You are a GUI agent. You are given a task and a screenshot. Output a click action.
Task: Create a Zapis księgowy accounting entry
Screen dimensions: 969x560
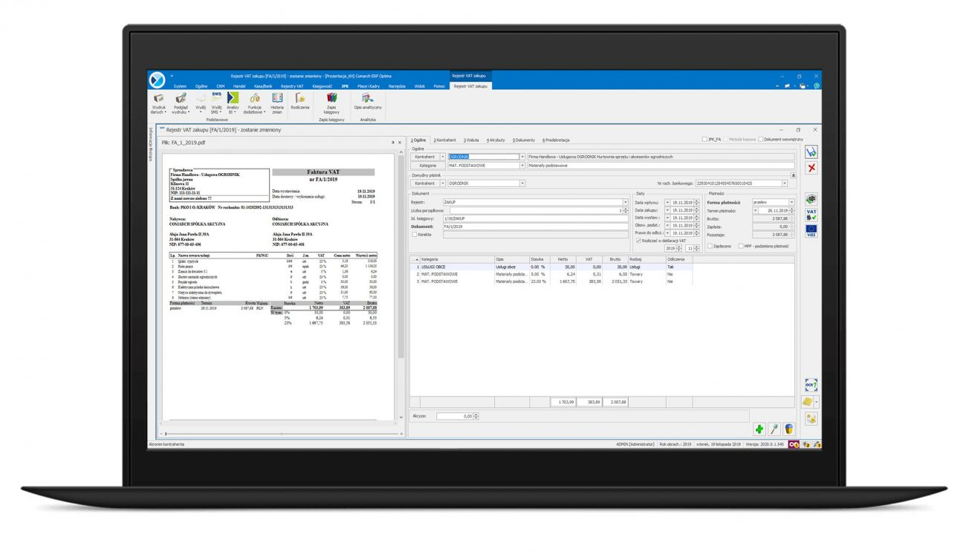(331, 104)
